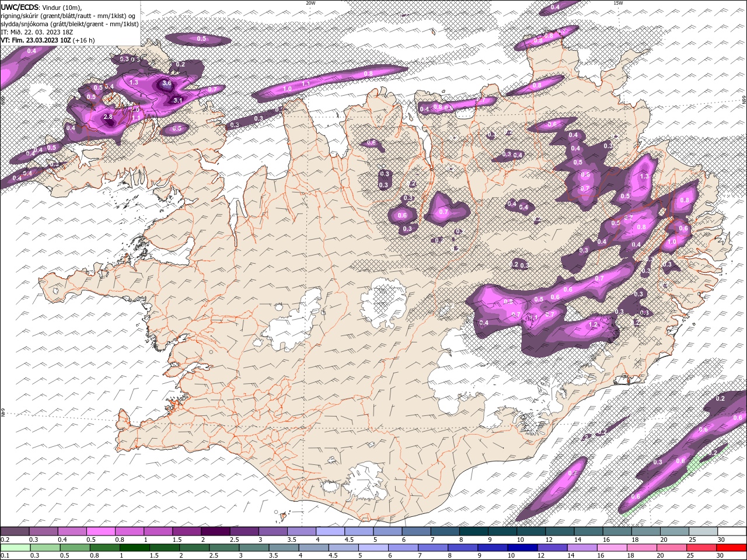Pick the orchid 0.4 snow legend swatch
The image size is (747, 560).
[72, 531]
